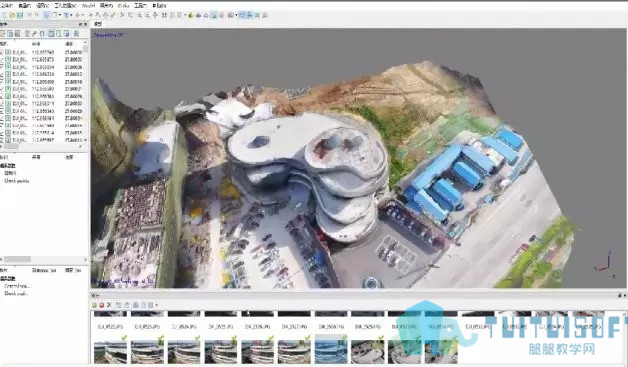Click the green Add Photos icon in Photos pane

coord(94,305)
